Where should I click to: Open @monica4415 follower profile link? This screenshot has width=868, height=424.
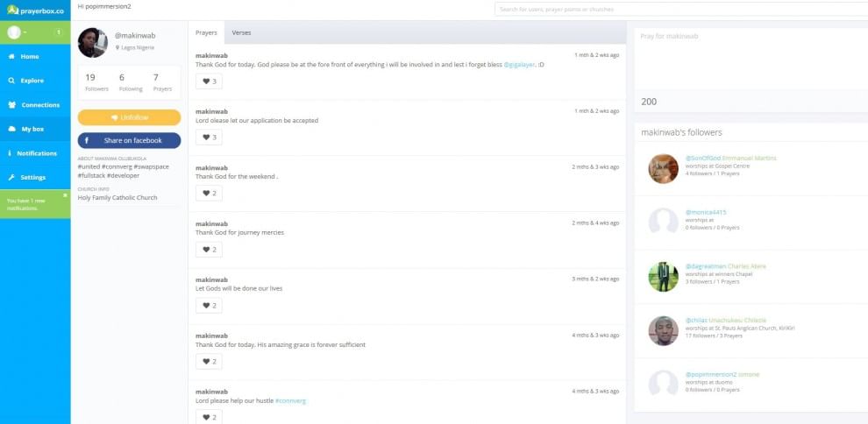pyautogui.click(x=706, y=212)
